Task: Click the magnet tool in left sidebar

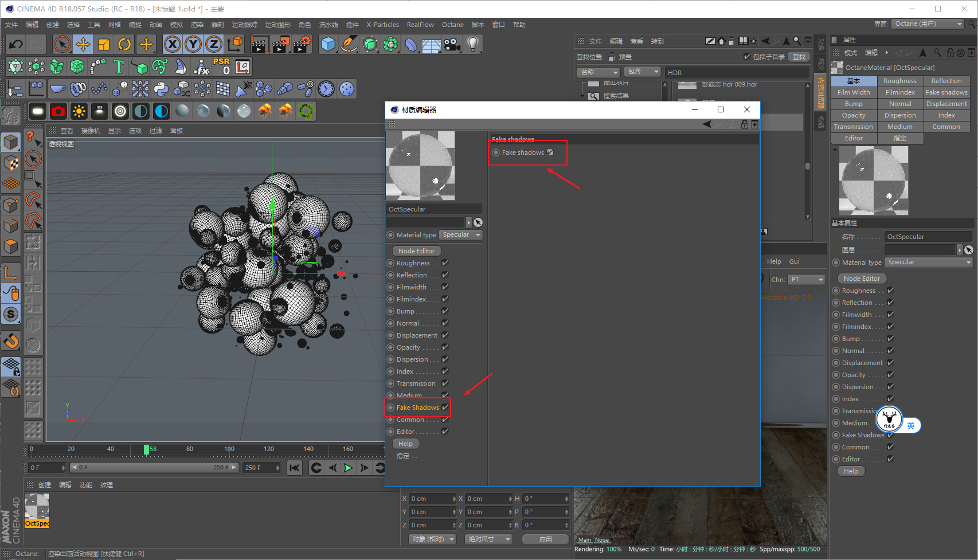Action: point(11,342)
